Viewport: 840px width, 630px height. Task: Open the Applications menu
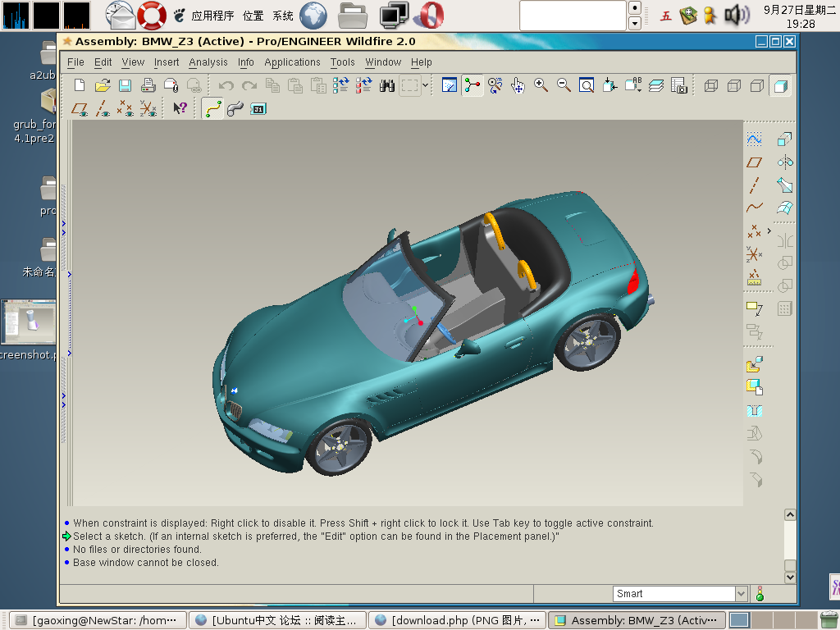(x=292, y=62)
